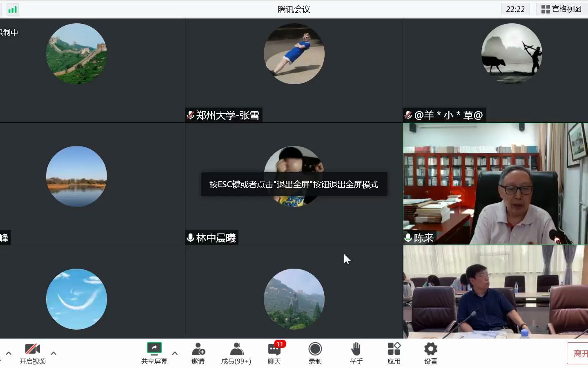Screen dimensions: 588x368
Task: Expand share screen options arrow
Action: [175, 353]
